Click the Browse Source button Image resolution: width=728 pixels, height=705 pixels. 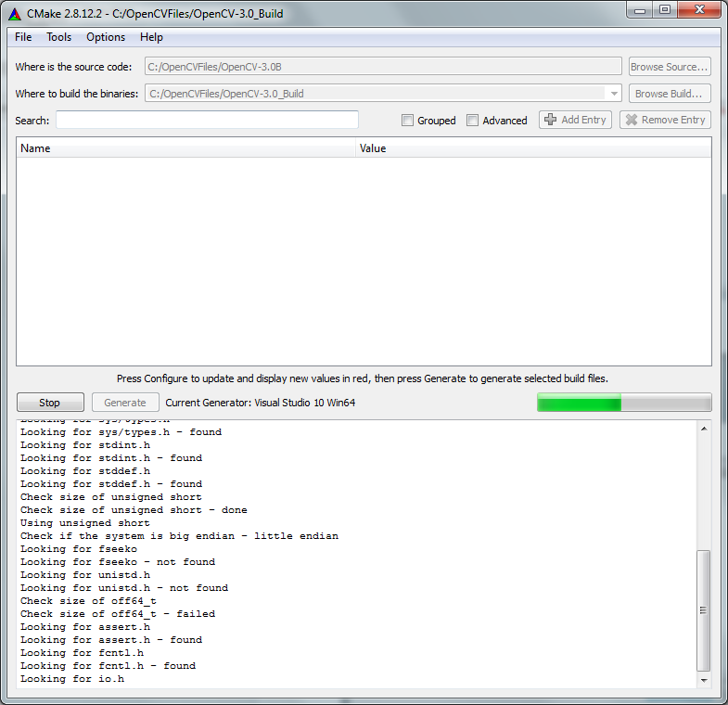(670, 67)
